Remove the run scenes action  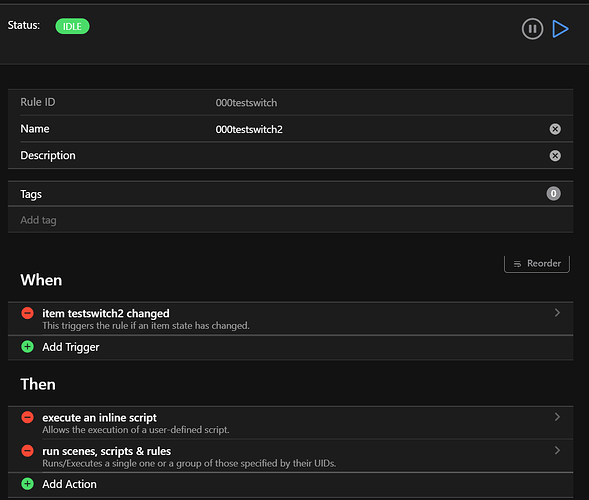click(x=27, y=450)
